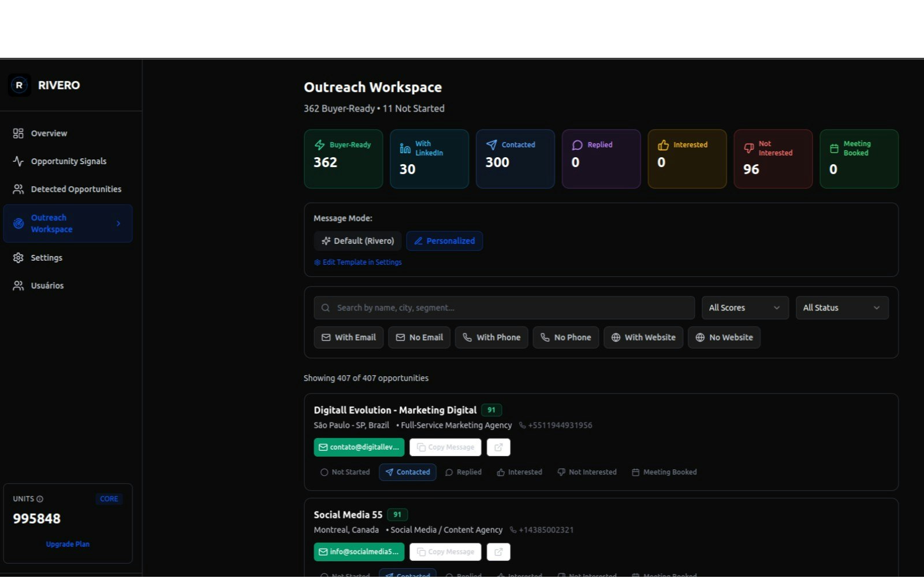
Task: Open the All Status dropdown
Action: (841, 307)
